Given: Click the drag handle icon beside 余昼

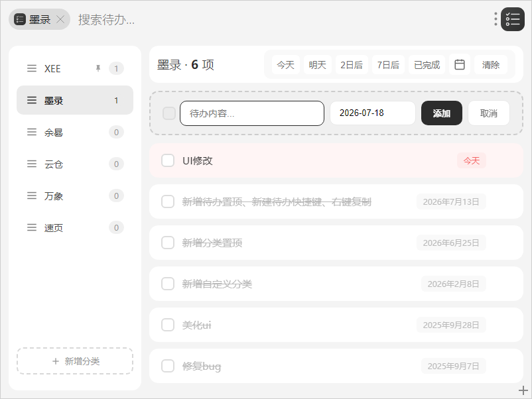Looking at the screenshot, I should click(x=32, y=132).
